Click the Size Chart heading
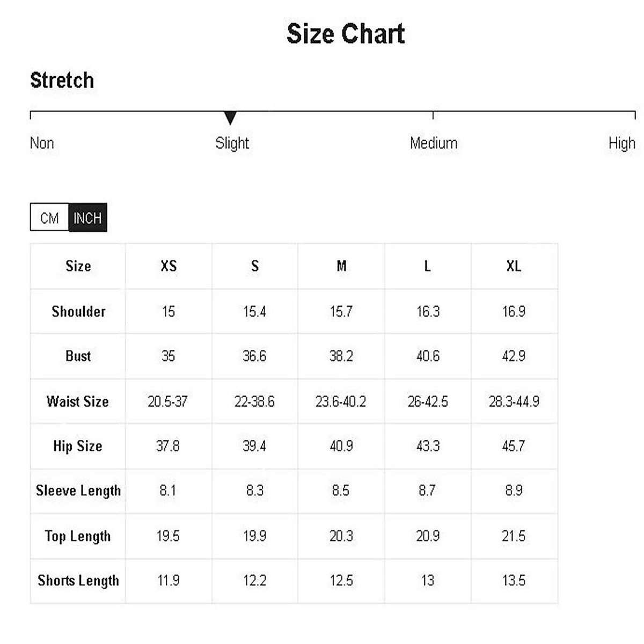Image resolution: width=644 pixels, height=644 pixels. point(346,34)
